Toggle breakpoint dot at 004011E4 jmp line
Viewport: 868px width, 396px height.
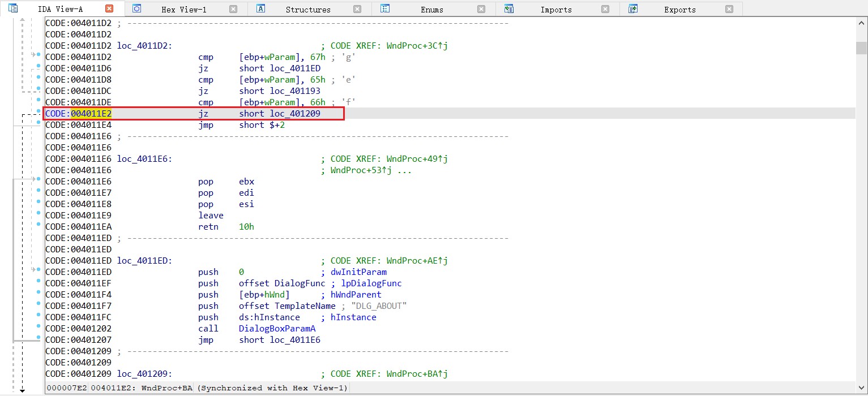[39, 123]
